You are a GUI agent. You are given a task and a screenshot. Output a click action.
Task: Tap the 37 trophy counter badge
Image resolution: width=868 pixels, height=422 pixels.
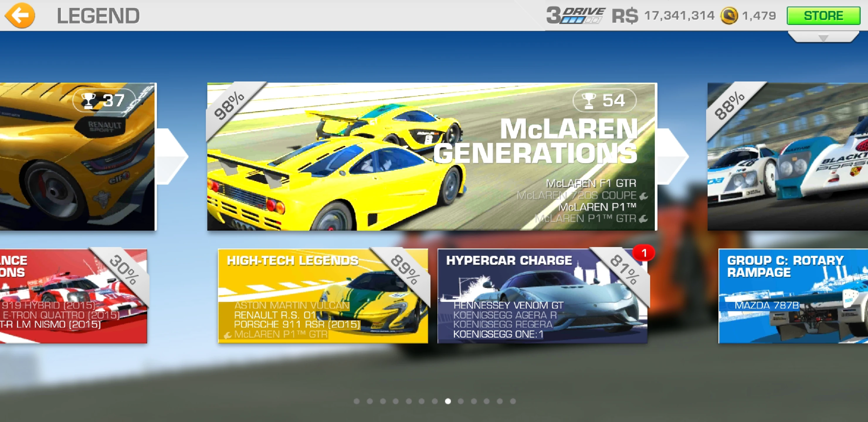tap(104, 100)
